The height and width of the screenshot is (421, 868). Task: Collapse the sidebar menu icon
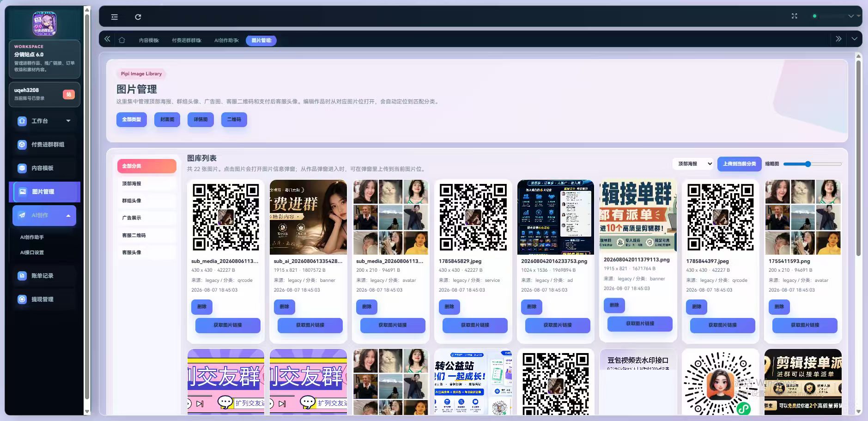(115, 17)
